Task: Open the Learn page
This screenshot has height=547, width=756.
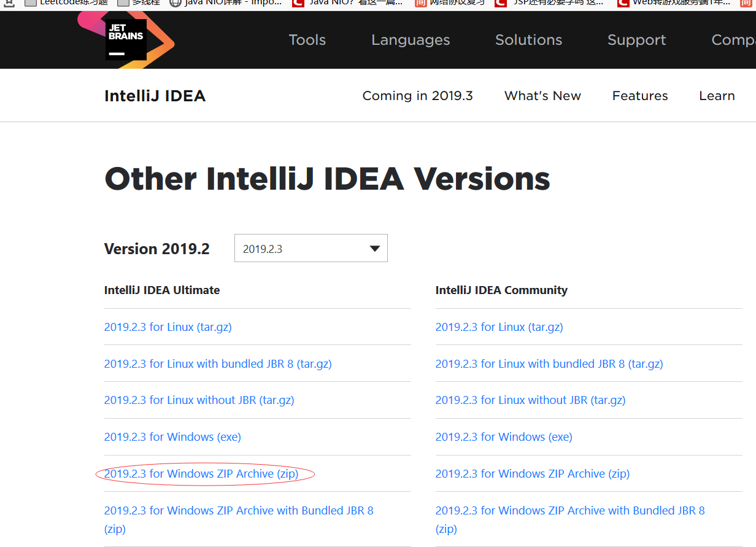Action: (717, 96)
